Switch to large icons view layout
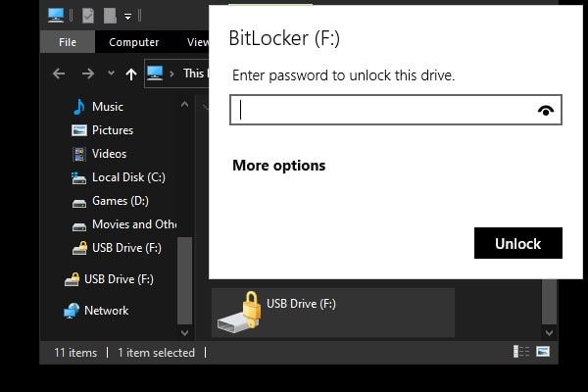 [542, 352]
